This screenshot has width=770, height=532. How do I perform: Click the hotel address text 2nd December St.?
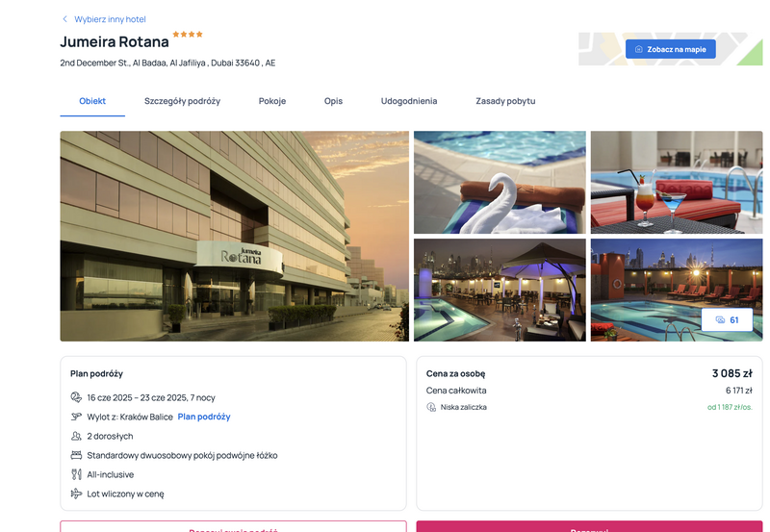(x=167, y=63)
